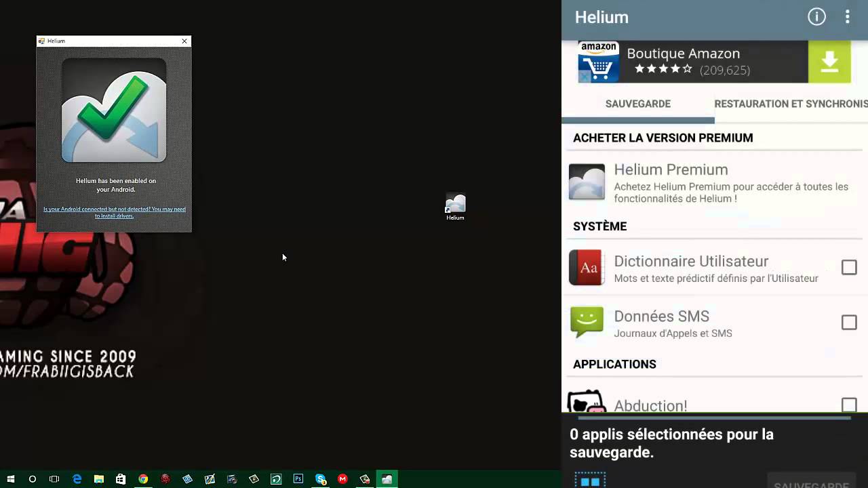Switch to Restauration et Synchronisation tab
868x488 pixels.
point(791,104)
